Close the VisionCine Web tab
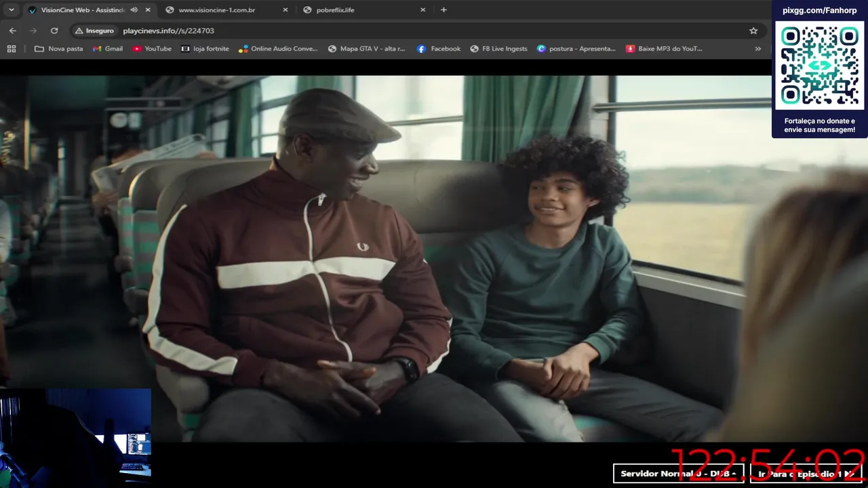 [147, 10]
